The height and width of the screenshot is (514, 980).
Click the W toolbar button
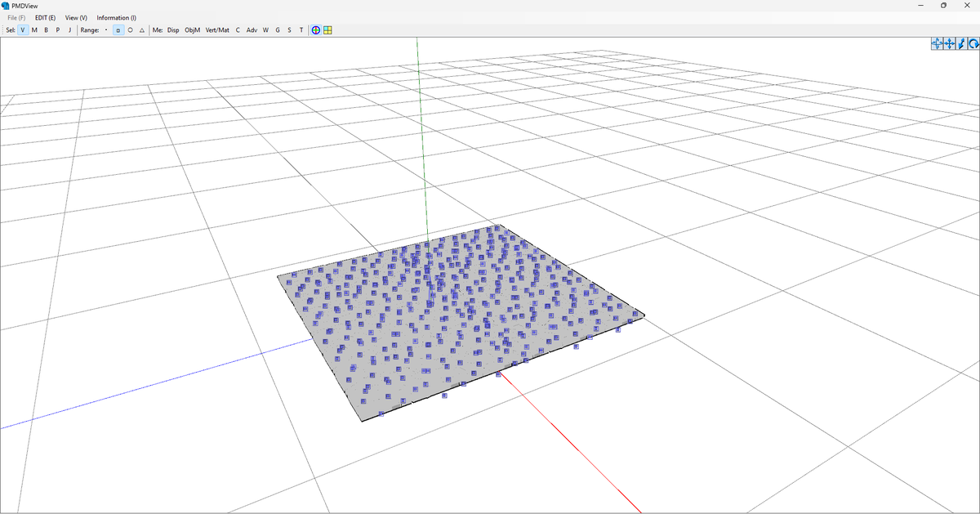[265, 30]
